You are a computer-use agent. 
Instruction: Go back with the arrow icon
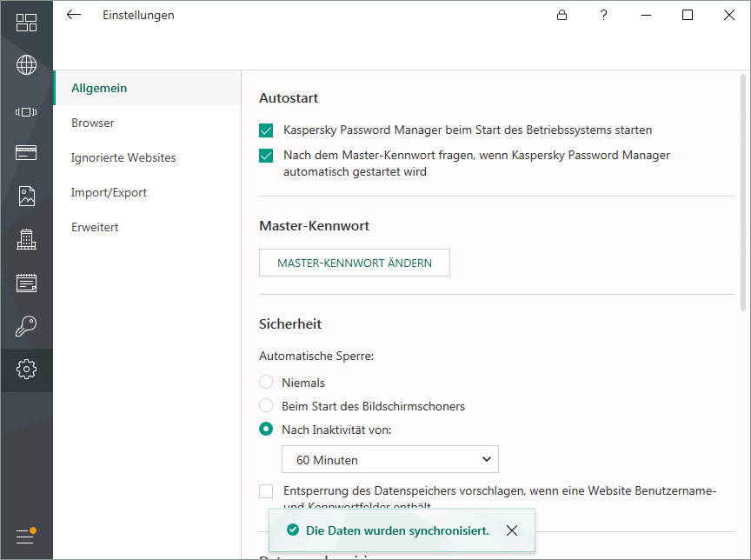click(x=73, y=15)
